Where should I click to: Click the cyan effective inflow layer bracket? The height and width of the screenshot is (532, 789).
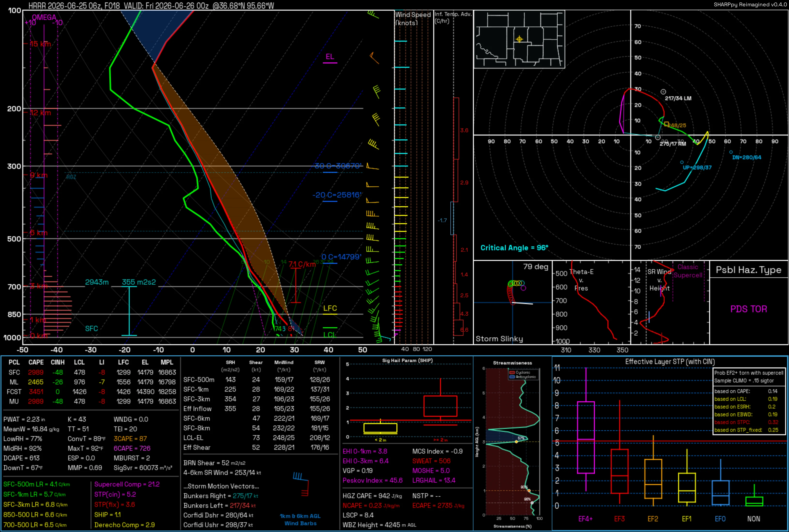(129, 311)
